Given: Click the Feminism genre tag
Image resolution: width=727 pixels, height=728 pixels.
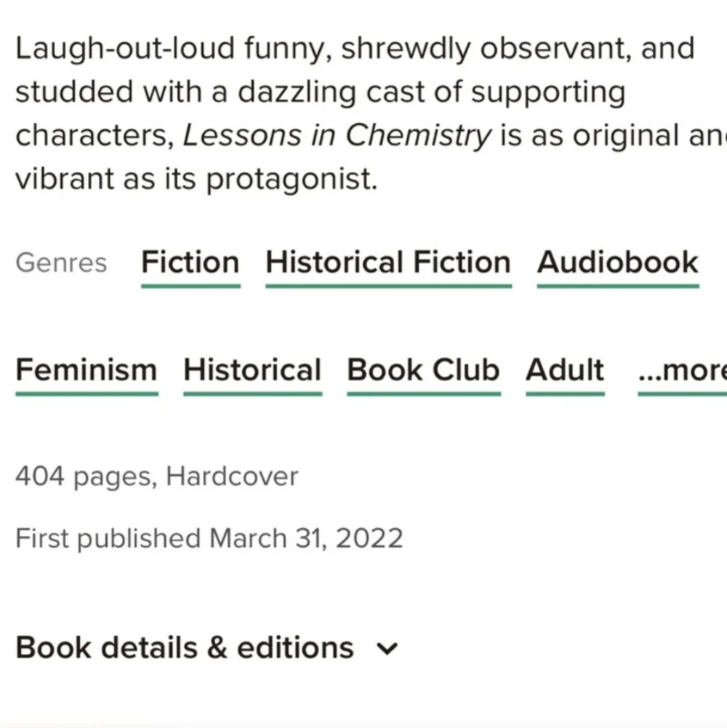Looking at the screenshot, I should pyautogui.click(x=86, y=369).
